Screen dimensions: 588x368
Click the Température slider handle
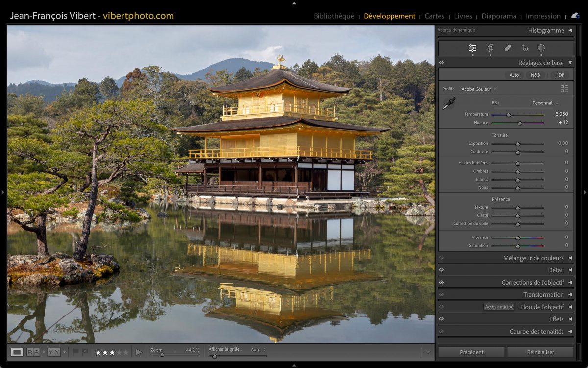[x=509, y=115]
